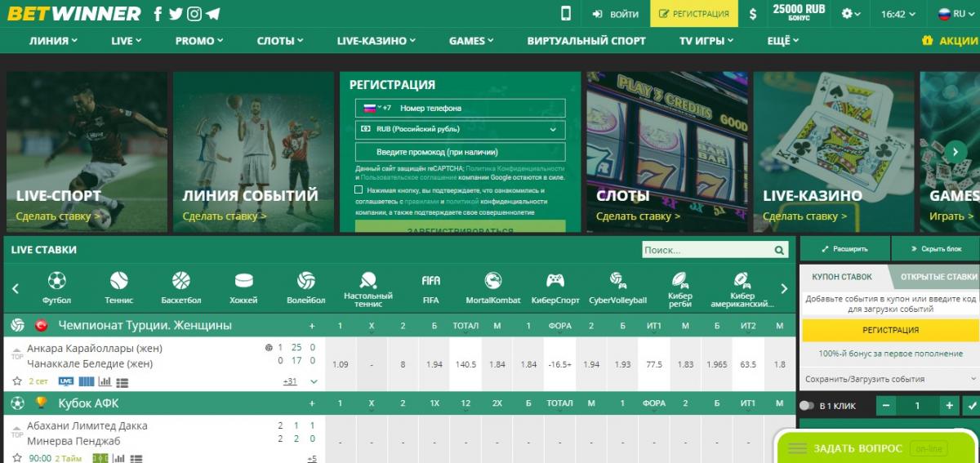
Task: Open TV ИГРЫ menu
Action: coord(706,41)
